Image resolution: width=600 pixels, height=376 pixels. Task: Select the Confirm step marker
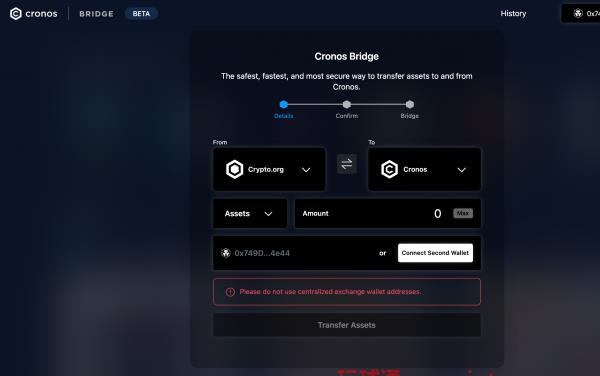[347, 104]
